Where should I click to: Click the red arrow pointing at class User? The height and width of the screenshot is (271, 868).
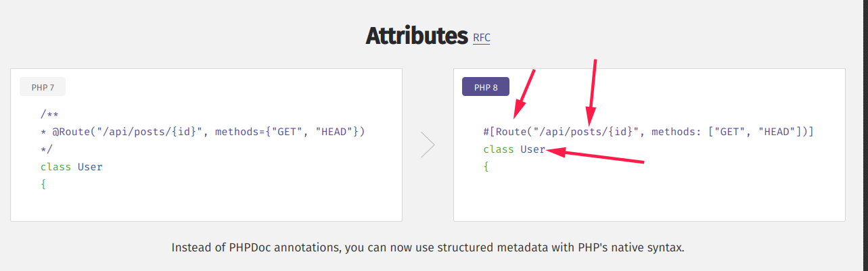pos(595,157)
